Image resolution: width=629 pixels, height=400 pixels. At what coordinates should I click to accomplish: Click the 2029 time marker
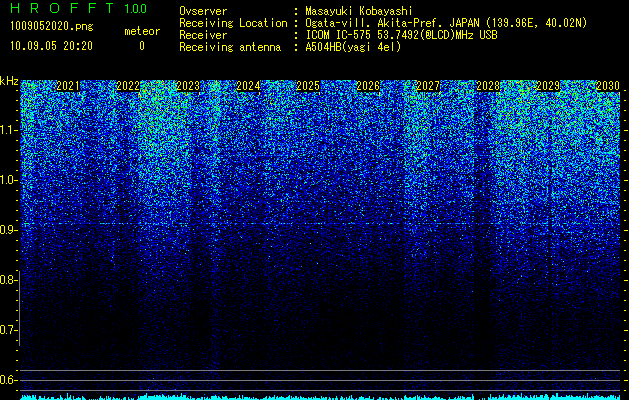(x=548, y=86)
